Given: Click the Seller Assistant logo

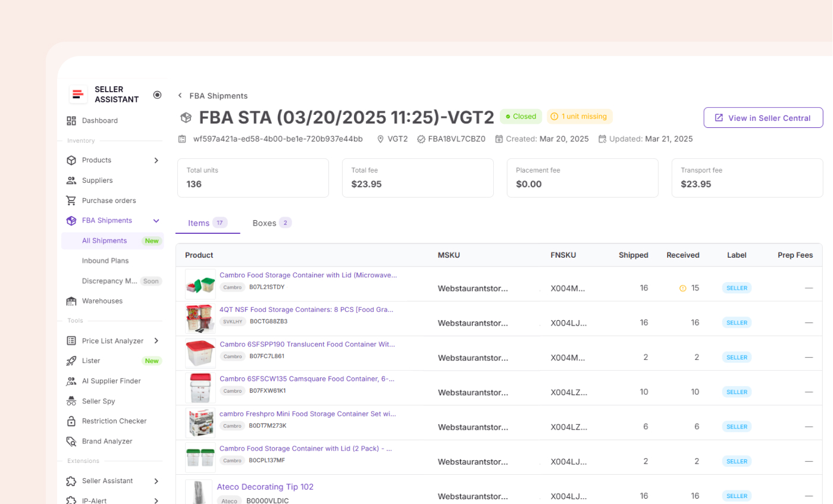Looking at the screenshot, I should tap(78, 94).
